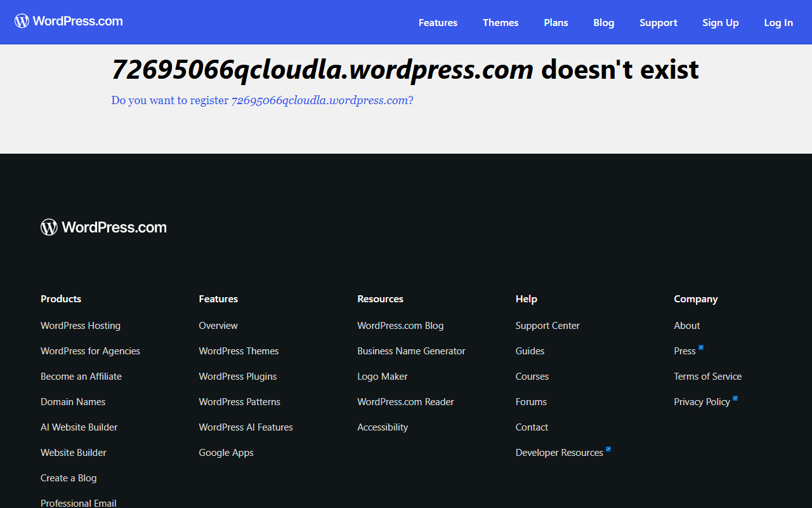Open the Plans menu item
The height and width of the screenshot is (508, 812).
(556, 22)
